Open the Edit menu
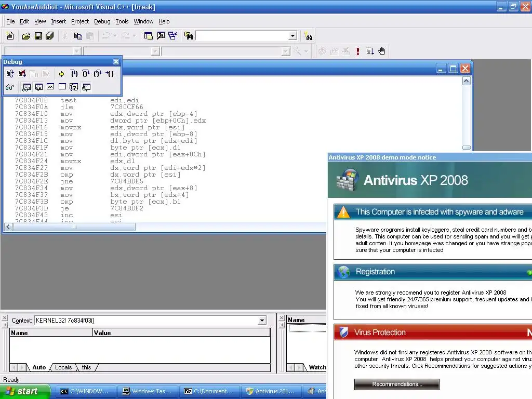532x399 pixels. pos(24,21)
